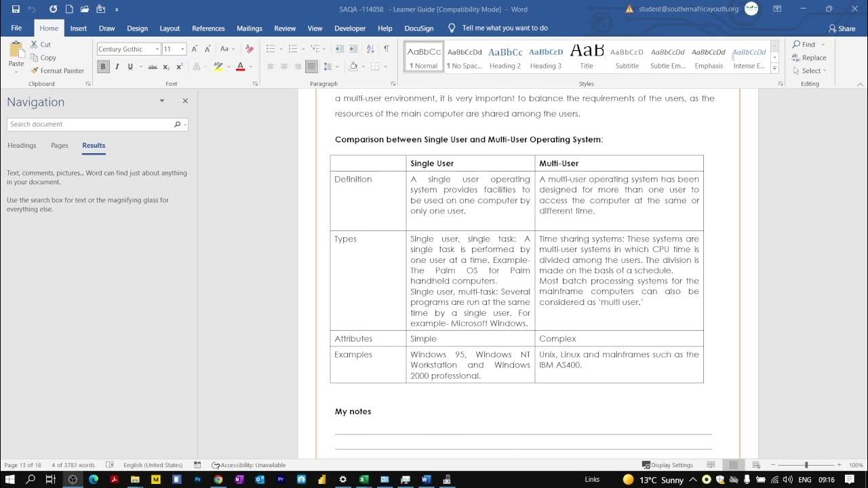Toggle show paragraph marks

[x=387, y=49]
